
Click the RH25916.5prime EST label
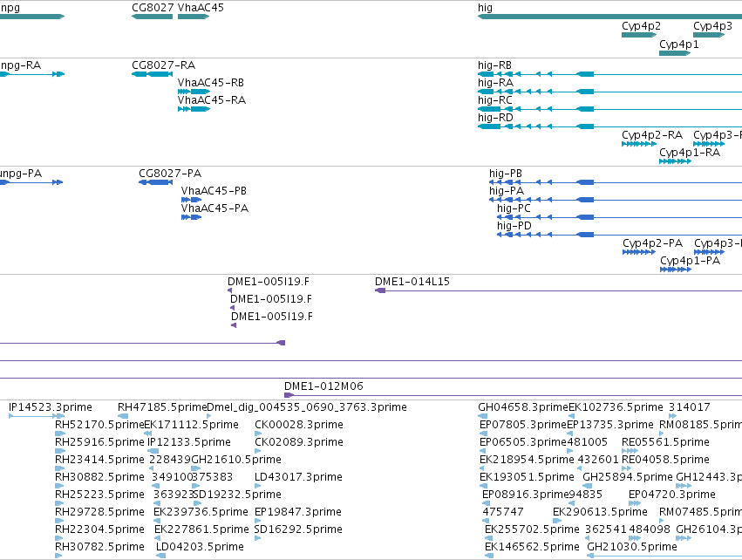pos(99,442)
